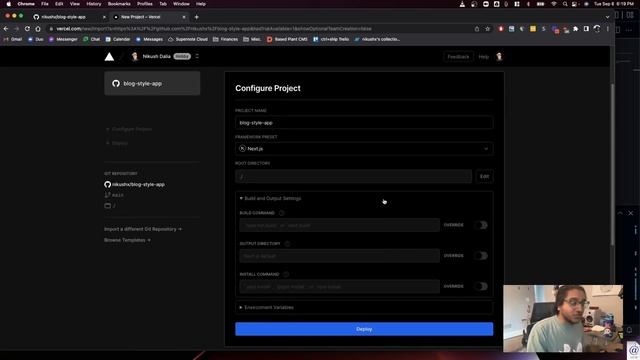
Task: Open the Feedback button
Action: [458, 57]
